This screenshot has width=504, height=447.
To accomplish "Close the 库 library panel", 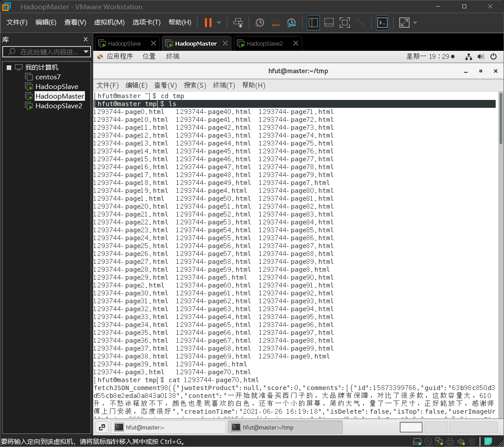I will [85, 39].
